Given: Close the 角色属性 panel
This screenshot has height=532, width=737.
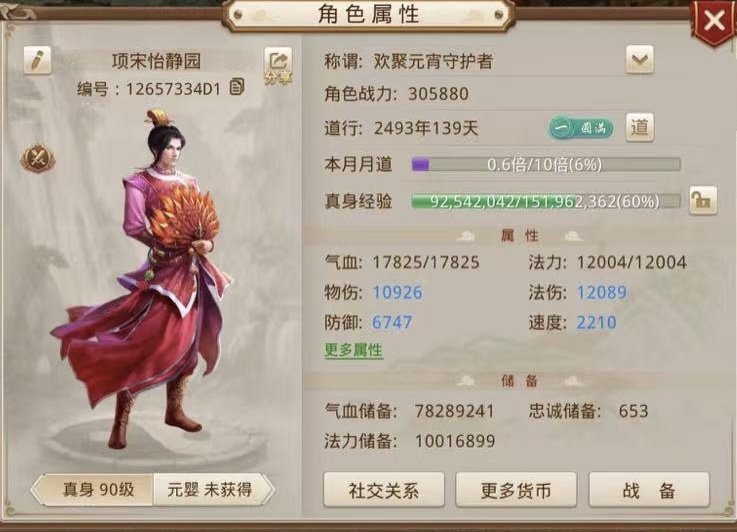Looking at the screenshot, I should coord(714,21).
